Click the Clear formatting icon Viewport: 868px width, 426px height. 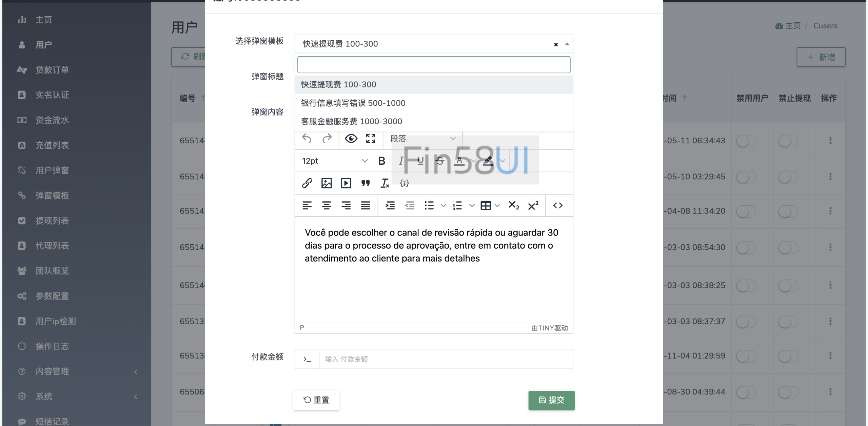tap(384, 183)
